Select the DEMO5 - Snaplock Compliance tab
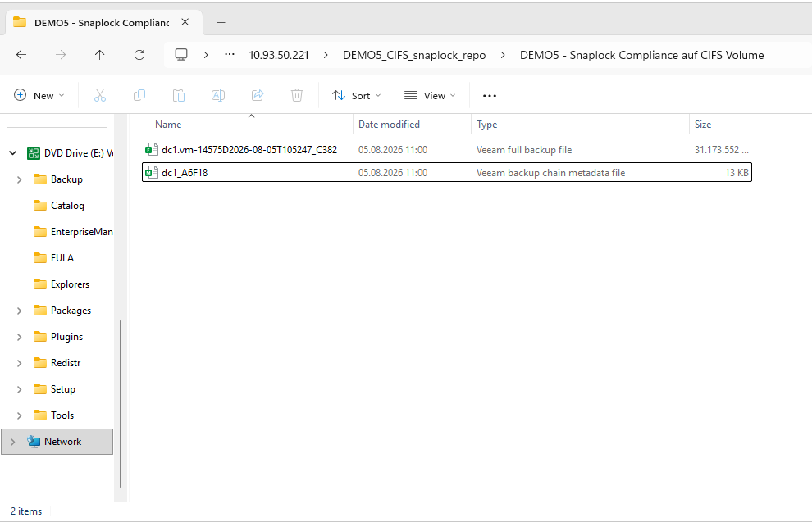Screen dimensions: 812x522 pyautogui.click(x=102, y=23)
